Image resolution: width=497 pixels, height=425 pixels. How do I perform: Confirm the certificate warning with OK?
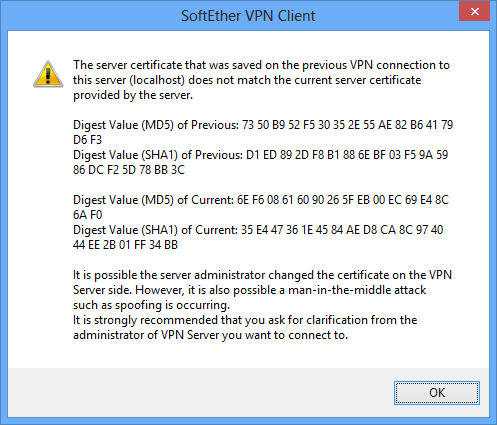pos(437,393)
